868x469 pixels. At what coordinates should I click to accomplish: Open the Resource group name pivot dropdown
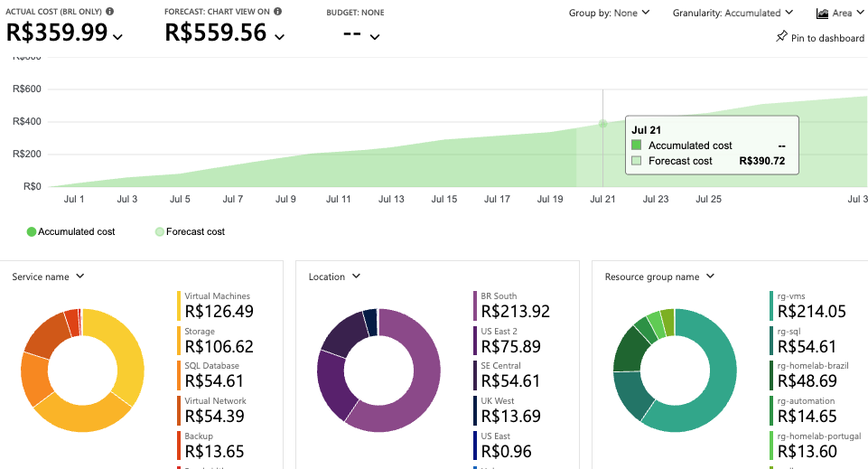[659, 277]
